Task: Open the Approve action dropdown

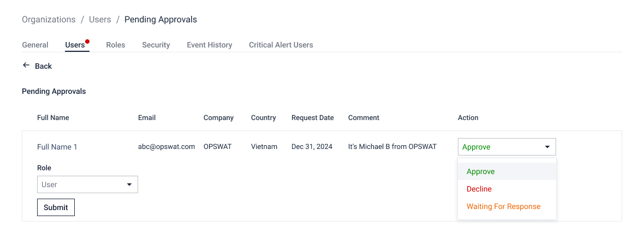Action: point(507,147)
